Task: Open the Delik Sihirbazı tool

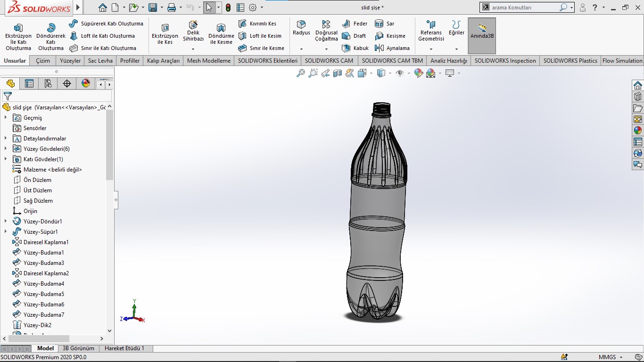Action: click(x=193, y=31)
